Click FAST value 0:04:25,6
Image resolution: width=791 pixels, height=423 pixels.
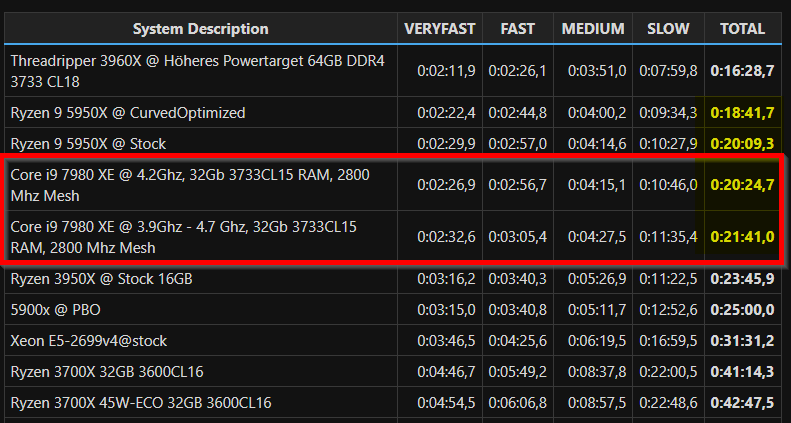[x=518, y=341]
